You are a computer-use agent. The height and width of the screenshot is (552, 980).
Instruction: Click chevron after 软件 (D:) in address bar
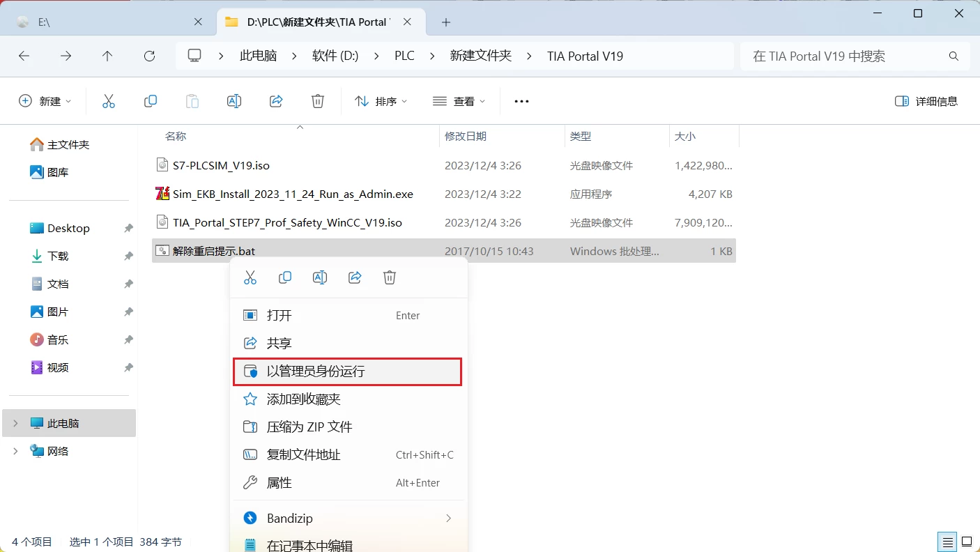(377, 56)
